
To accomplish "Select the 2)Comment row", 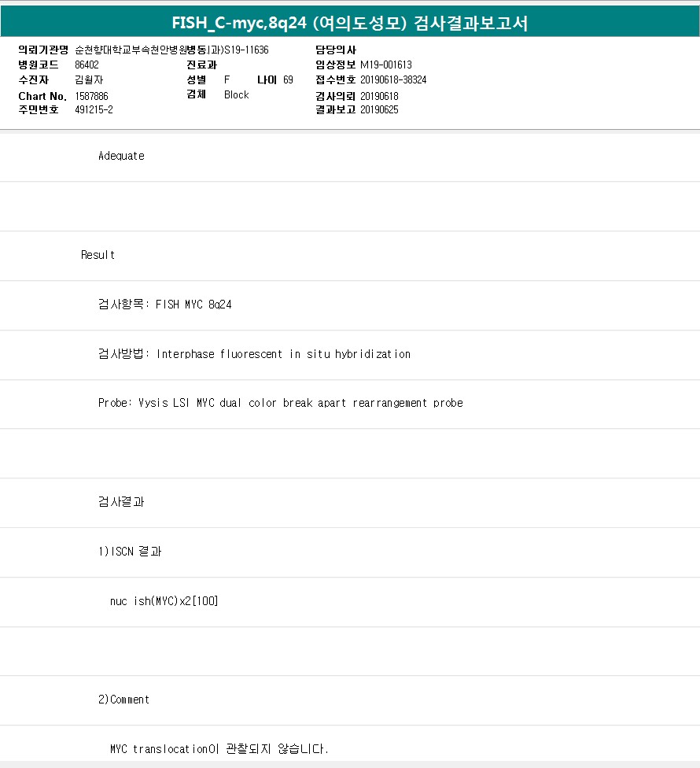I will 350,700.
